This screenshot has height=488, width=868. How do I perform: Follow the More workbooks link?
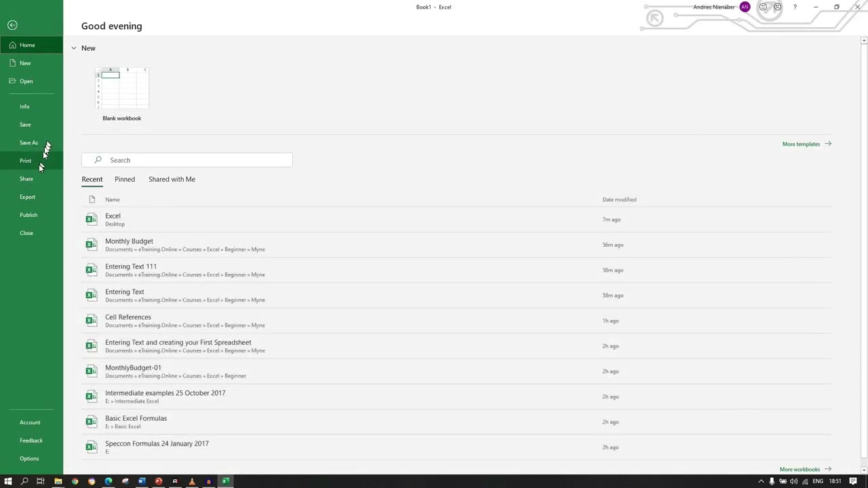[805, 469]
